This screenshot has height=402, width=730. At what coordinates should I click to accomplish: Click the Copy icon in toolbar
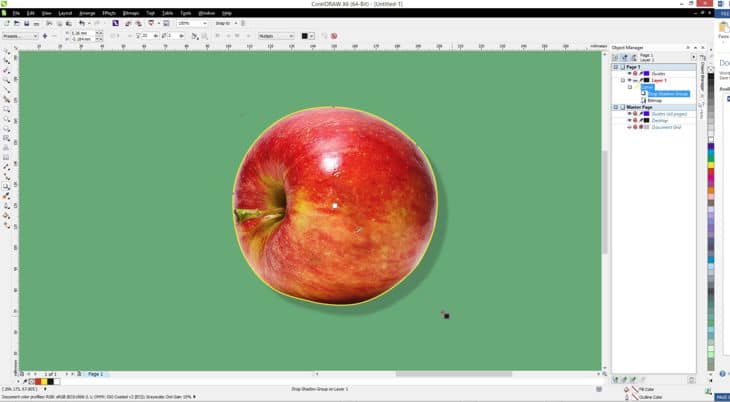click(x=59, y=23)
